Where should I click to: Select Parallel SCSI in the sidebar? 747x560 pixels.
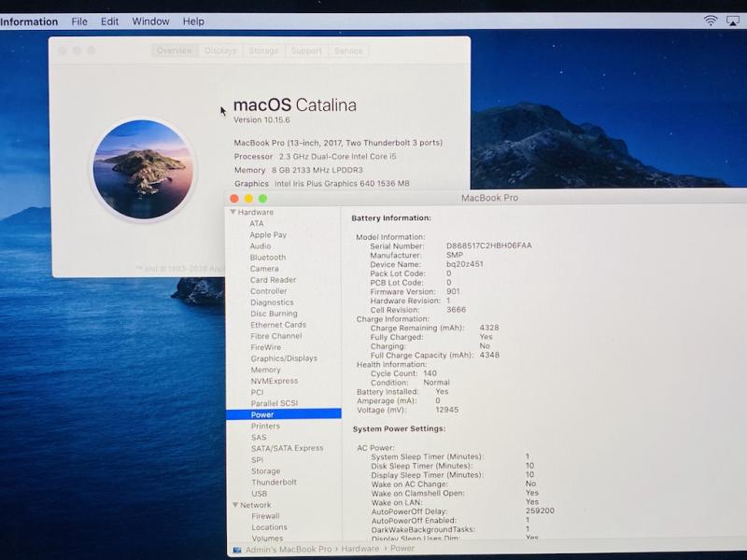pyautogui.click(x=275, y=403)
